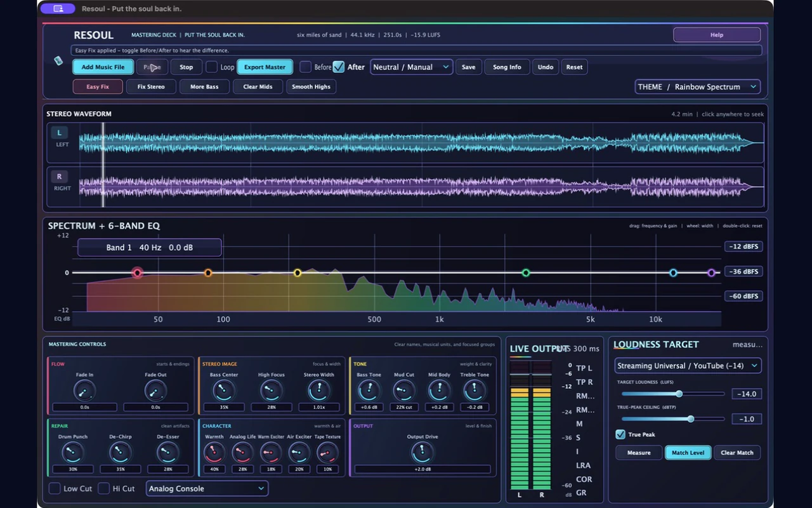This screenshot has width=812, height=508.
Task: Click the Save preset button
Action: point(468,67)
